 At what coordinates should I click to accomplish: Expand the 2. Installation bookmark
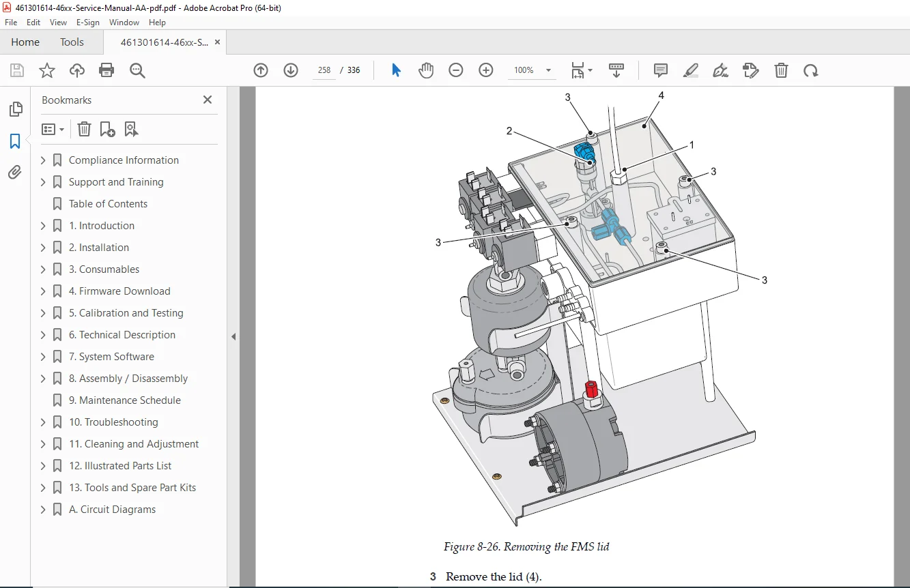tap(43, 248)
